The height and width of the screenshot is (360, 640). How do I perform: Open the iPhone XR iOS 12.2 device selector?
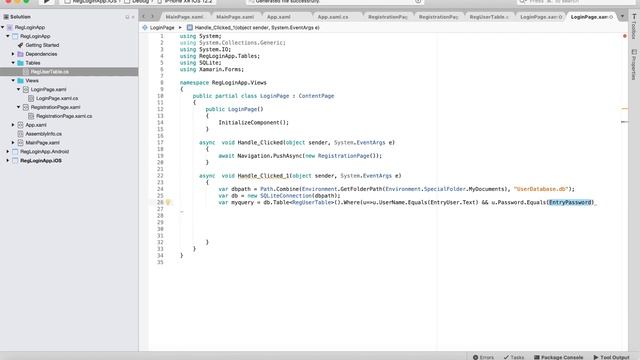tap(185, 2)
